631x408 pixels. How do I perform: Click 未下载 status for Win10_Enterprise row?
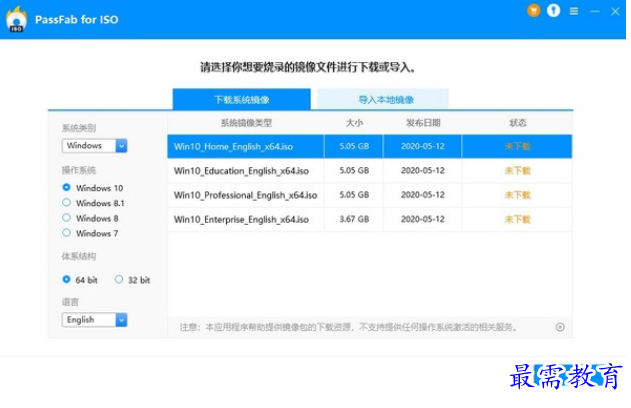[x=518, y=219]
